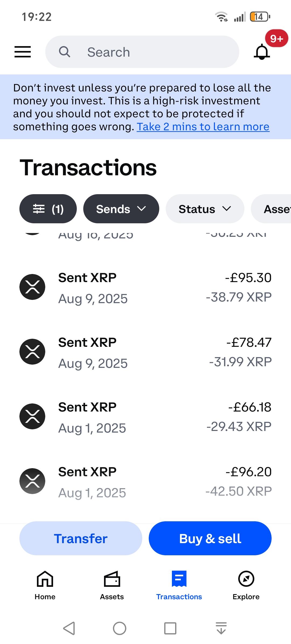Image resolution: width=291 pixels, height=644 pixels.
Task: Open the -£95.30 Sent XRP transaction
Action: point(145,287)
